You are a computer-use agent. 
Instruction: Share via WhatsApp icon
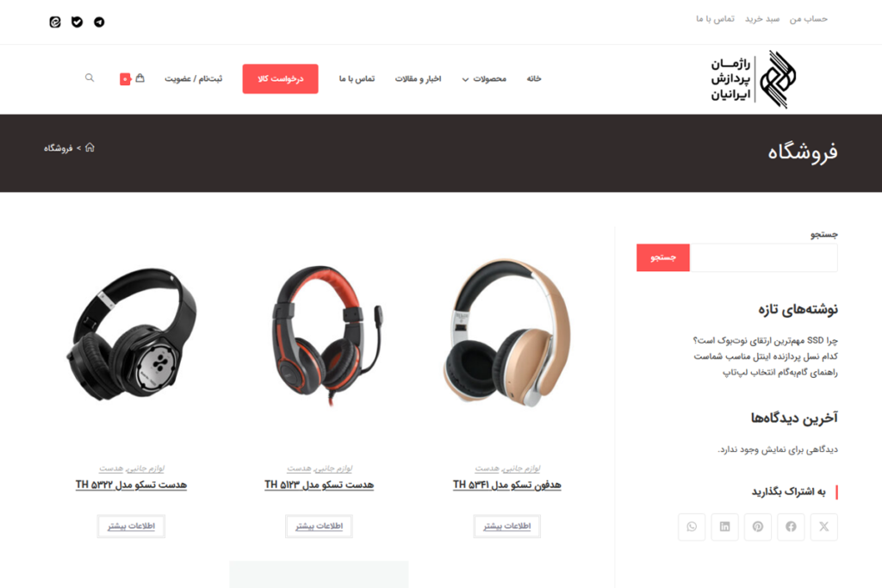(692, 527)
